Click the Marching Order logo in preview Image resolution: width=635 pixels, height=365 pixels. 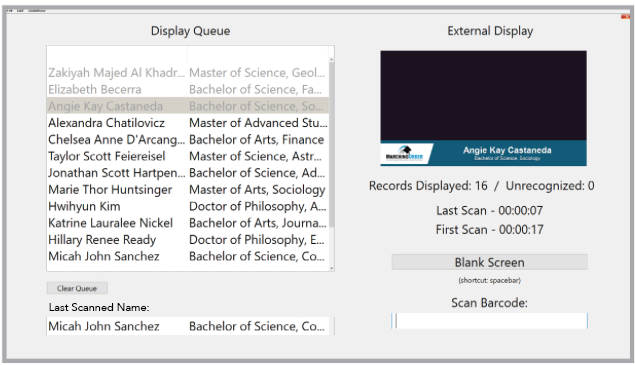(x=404, y=154)
